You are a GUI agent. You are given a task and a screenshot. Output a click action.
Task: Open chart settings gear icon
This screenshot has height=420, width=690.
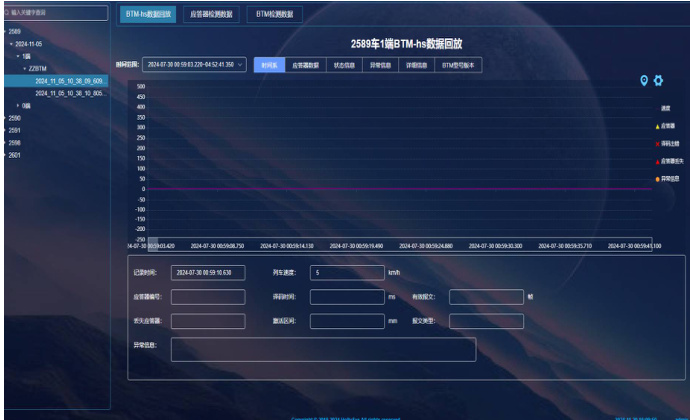[x=658, y=81]
